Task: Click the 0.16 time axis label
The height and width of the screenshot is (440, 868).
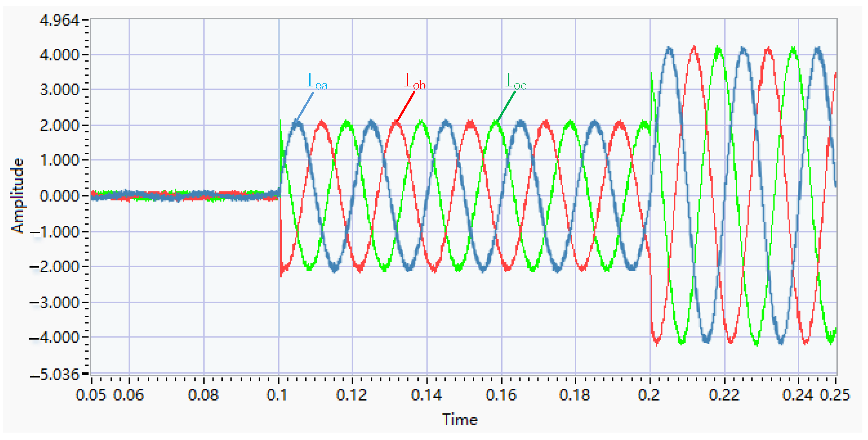Action: 501,395
